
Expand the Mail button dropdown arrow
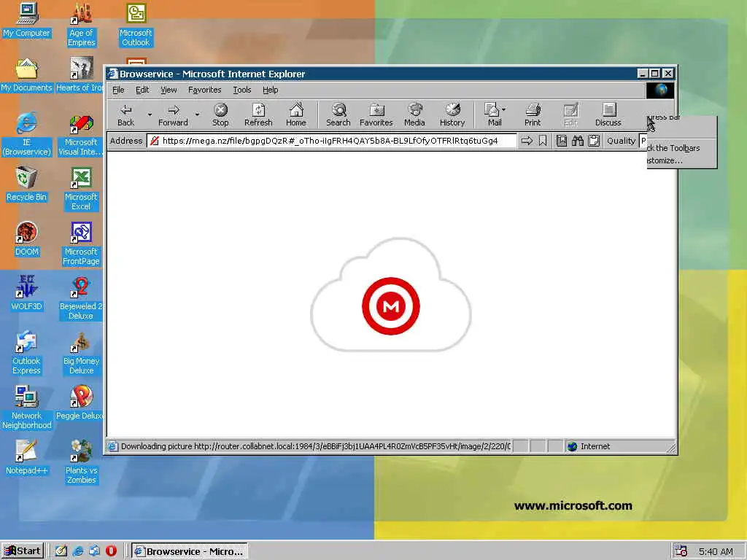coord(504,109)
